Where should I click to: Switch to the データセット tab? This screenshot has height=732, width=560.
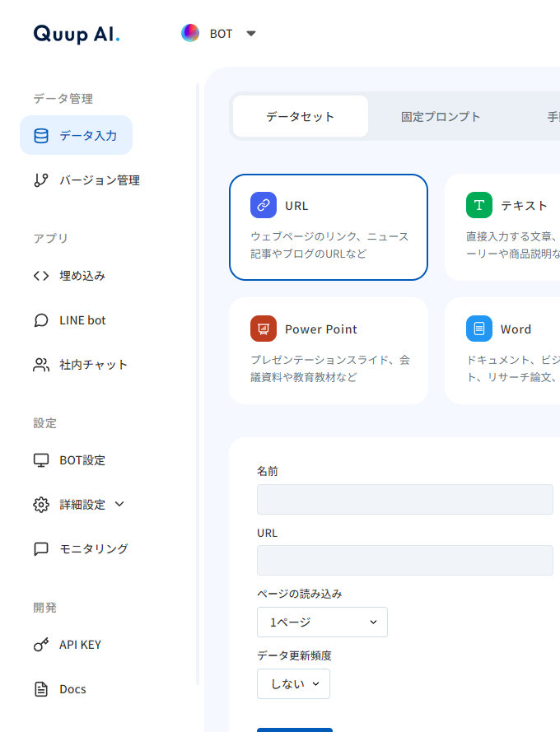point(301,116)
